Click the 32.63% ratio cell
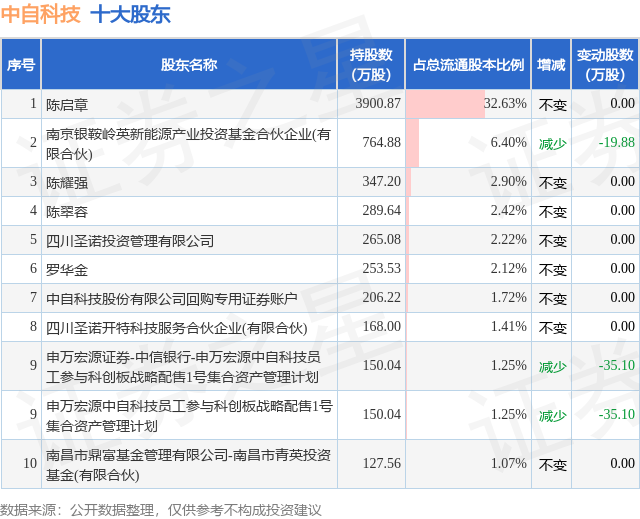 (x=468, y=104)
